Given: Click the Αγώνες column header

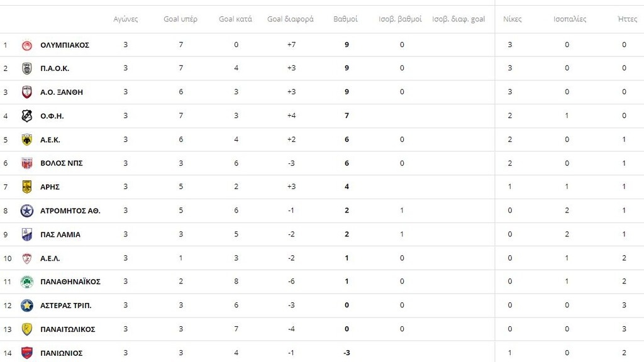Looking at the screenshot, I should pyautogui.click(x=126, y=19).
